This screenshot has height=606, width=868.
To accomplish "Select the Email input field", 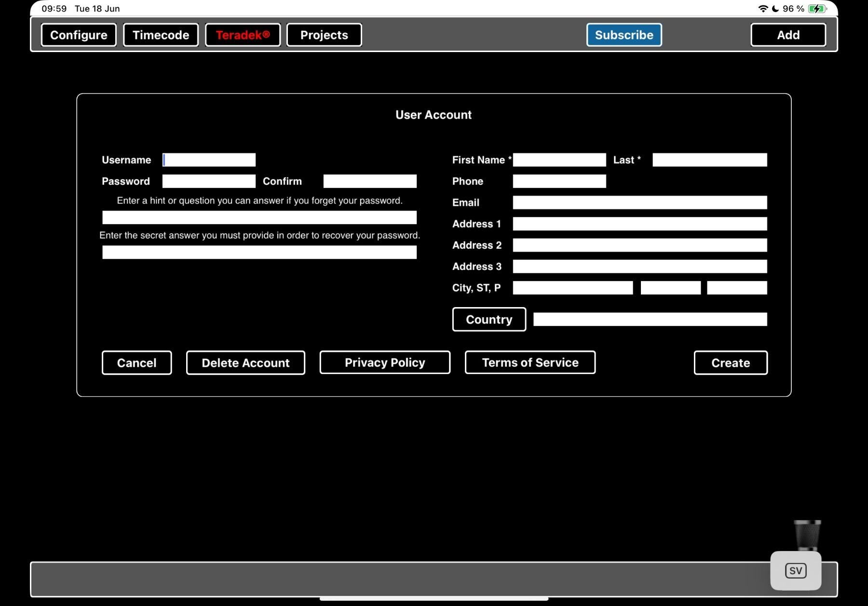I will point(640,202).
